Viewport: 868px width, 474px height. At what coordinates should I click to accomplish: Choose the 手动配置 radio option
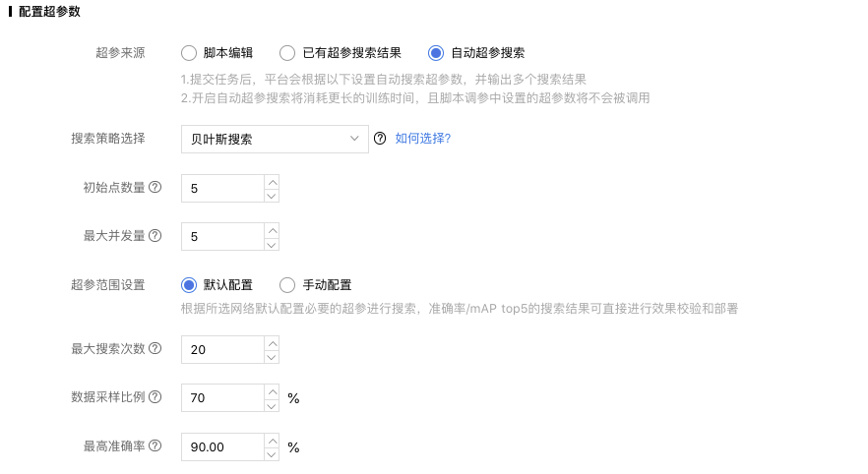pos(287,285)
